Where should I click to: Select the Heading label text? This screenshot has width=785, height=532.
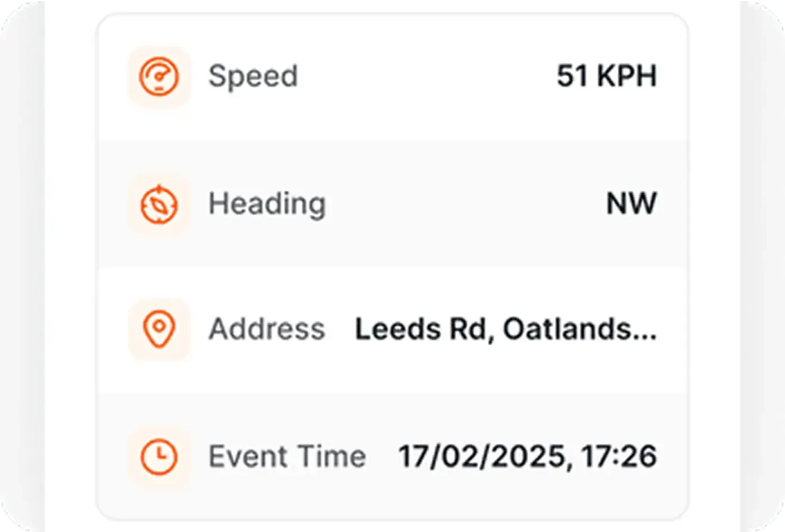pyautogui.click(x=267, y=204)
